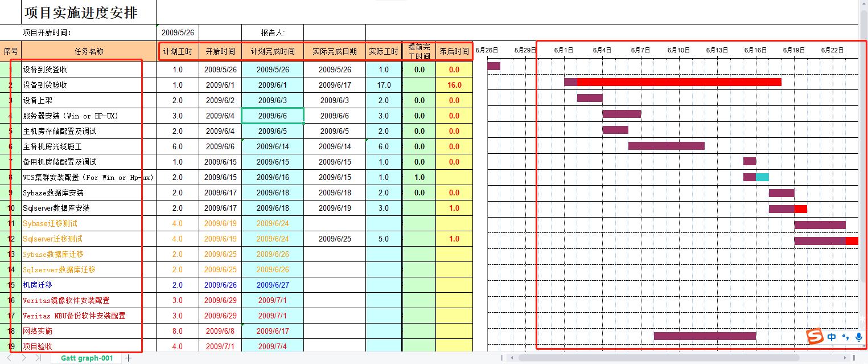Screen dimensions: 868x364
Task: Click the 2009/6/8 start date cell
Action: point(220,331)
